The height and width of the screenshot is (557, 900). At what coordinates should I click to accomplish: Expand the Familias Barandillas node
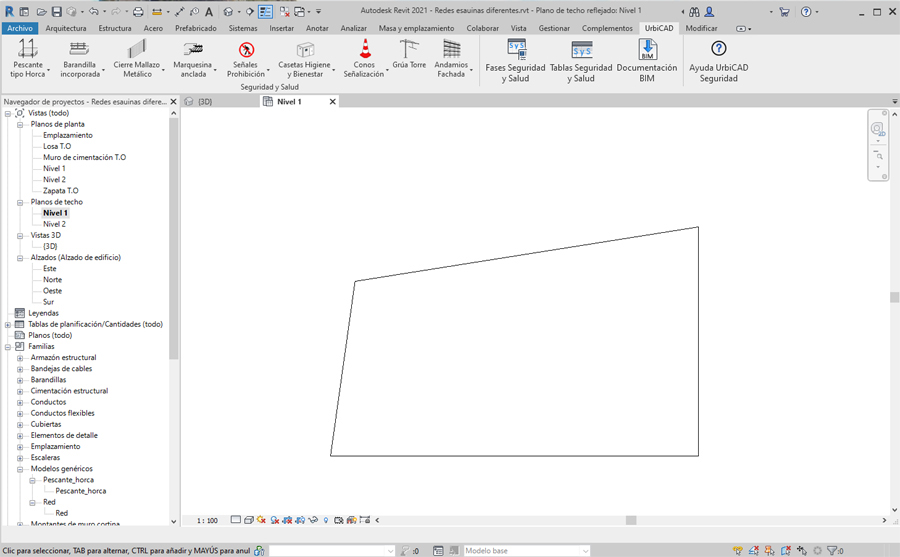[20, 380]
